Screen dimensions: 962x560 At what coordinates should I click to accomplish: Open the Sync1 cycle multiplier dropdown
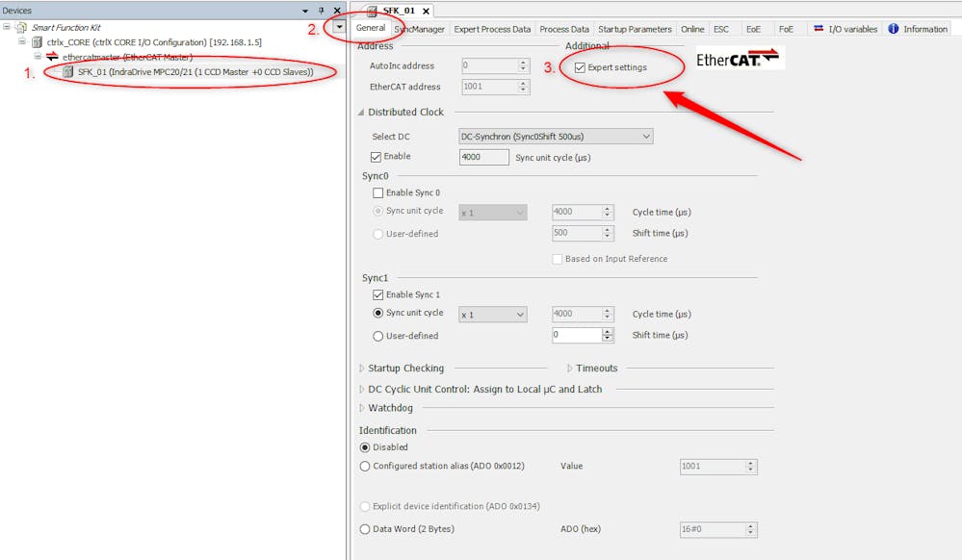coord(493,315)
